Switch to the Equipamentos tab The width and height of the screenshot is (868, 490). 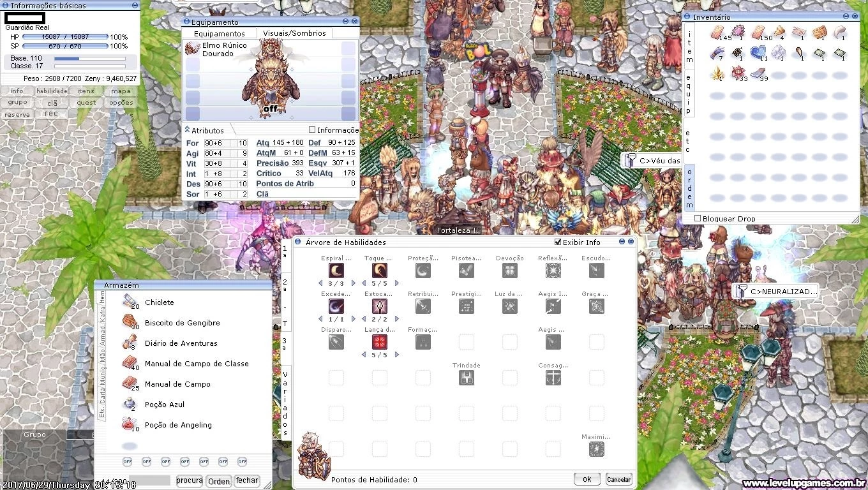(x=219, y=33)
